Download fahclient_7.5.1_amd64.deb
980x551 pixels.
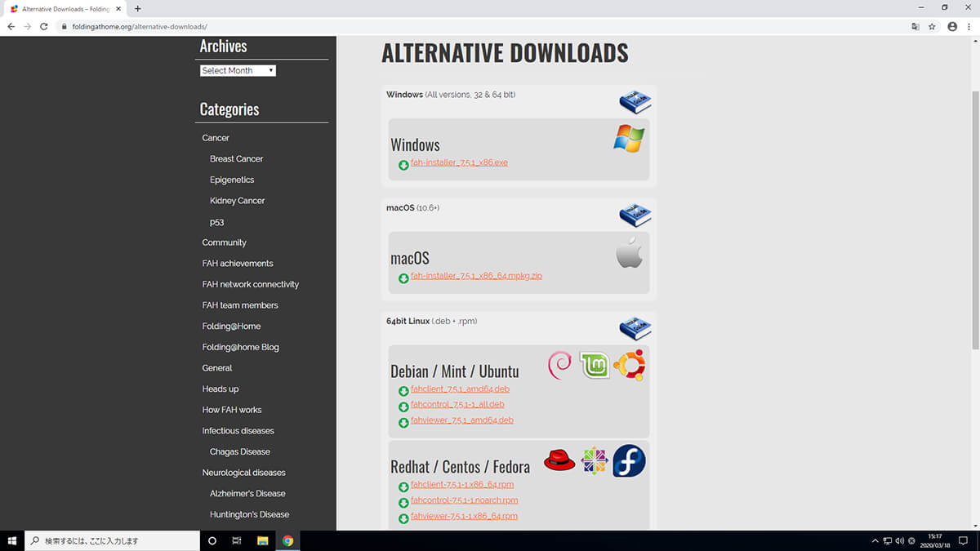pos(460,389)
